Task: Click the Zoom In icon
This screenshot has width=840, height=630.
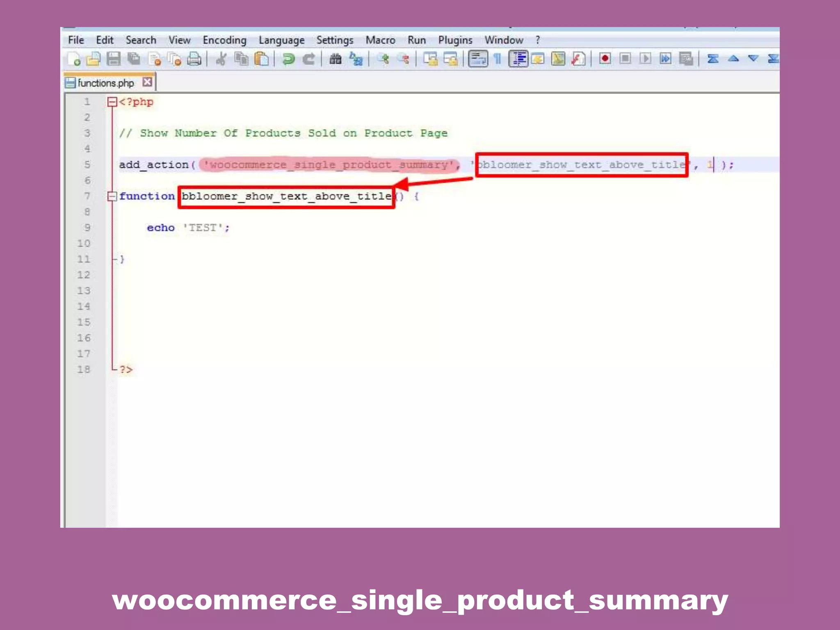Action: tap(383, 59)
